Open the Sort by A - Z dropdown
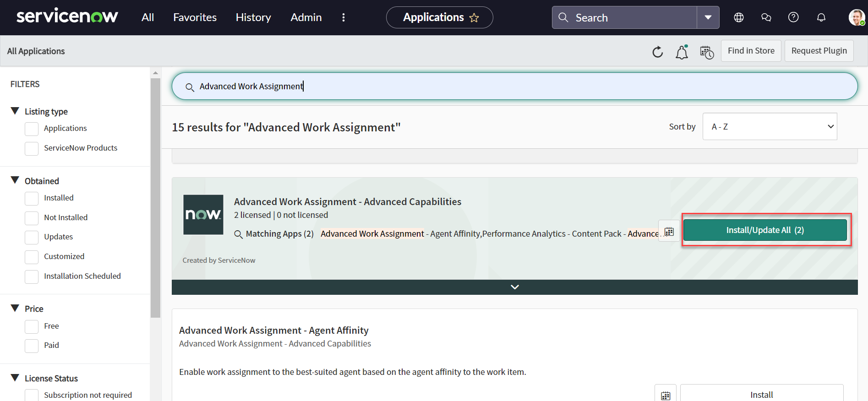This screenshot has height=401, width=868. tap(770, 127)
